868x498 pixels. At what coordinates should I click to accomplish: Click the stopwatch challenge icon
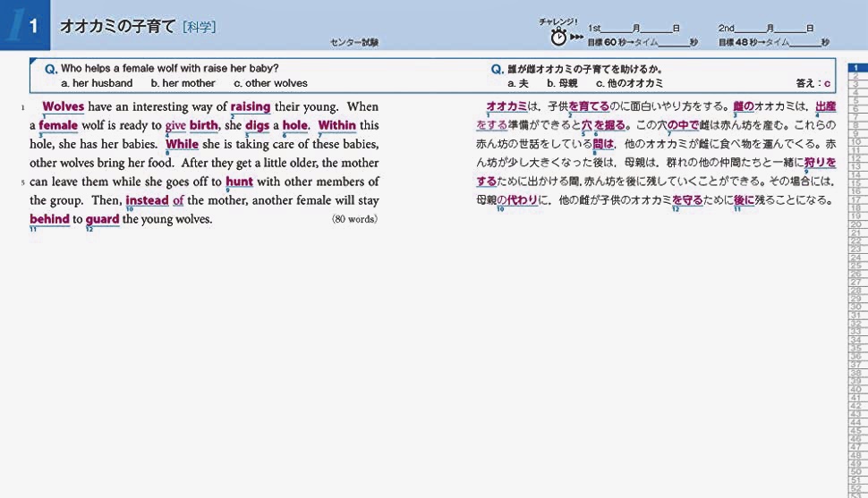pyautogui.click(x=558, y=38)
